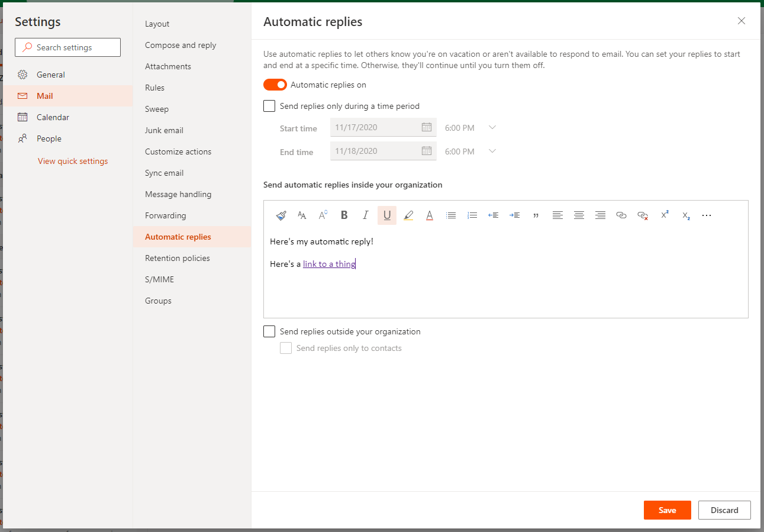
Task: Open View quick settings link
Action: (x=73, y=161)
